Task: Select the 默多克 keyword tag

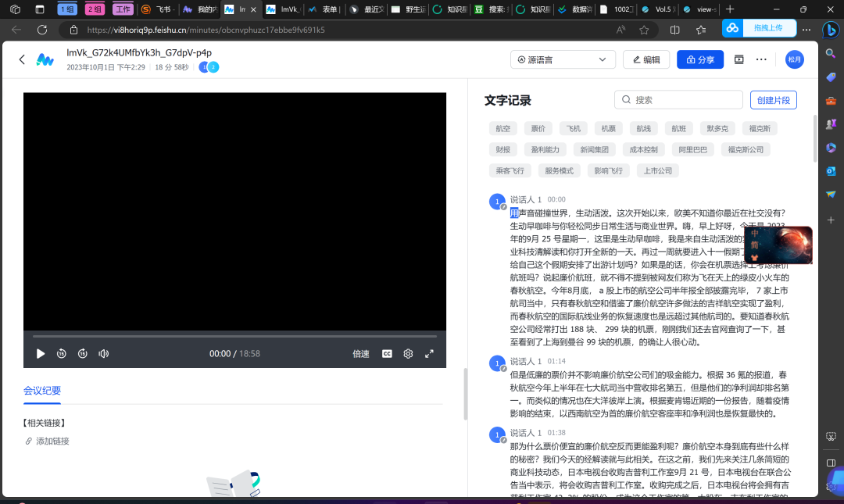Action: pyautogui.click(x=717, y=129)
